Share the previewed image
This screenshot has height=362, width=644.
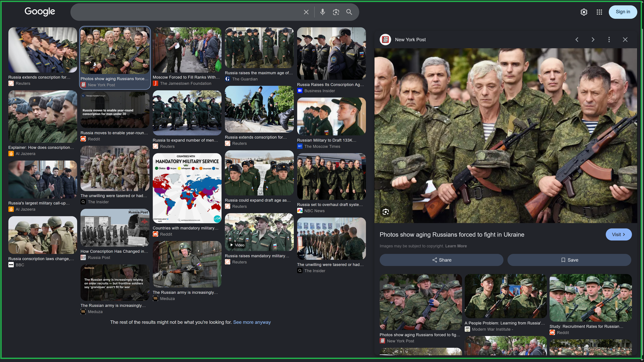(441, 260)
